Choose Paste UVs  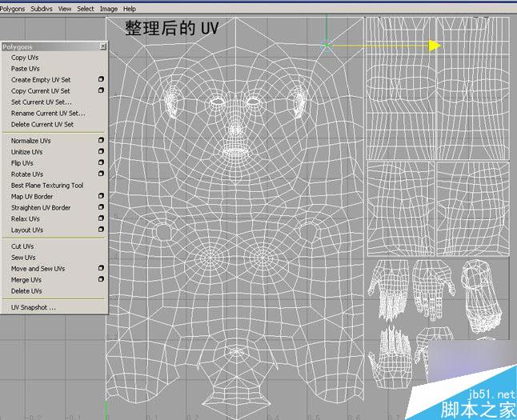25,69
